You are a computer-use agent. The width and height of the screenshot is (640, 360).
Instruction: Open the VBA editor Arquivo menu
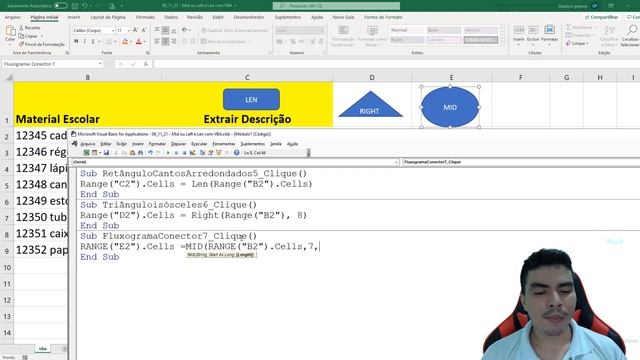coord(87,144)
